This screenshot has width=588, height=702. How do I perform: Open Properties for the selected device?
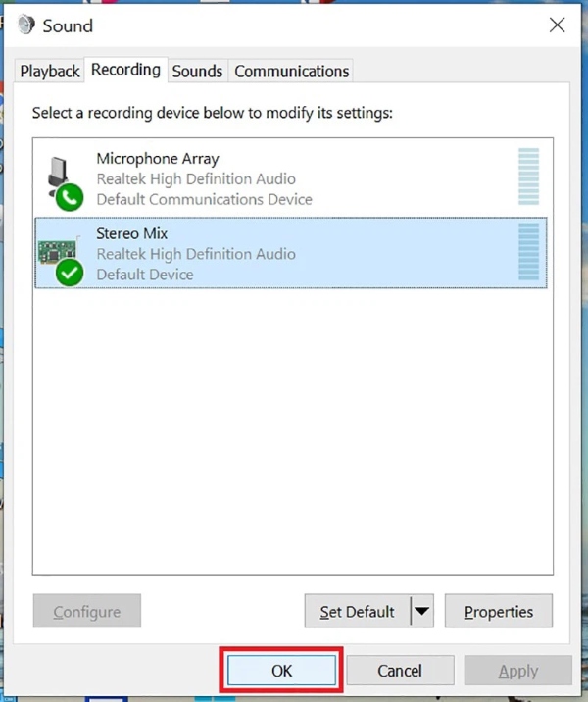click(498, 612)
